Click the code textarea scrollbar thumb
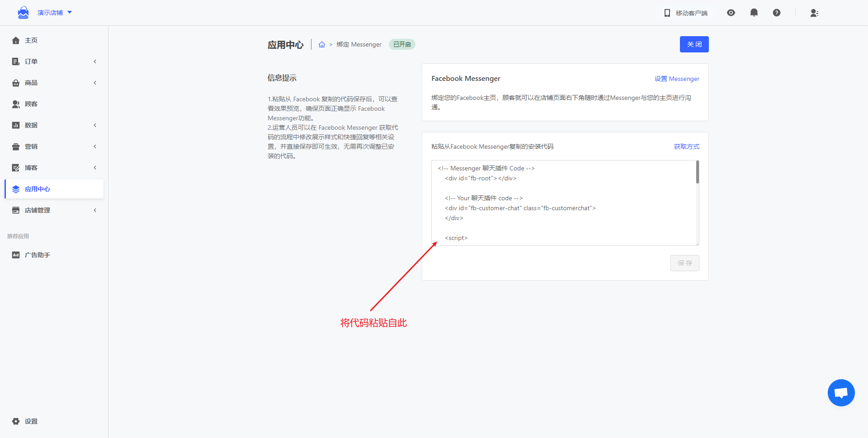Screen dimensions: 868x438 click(698, 172)
